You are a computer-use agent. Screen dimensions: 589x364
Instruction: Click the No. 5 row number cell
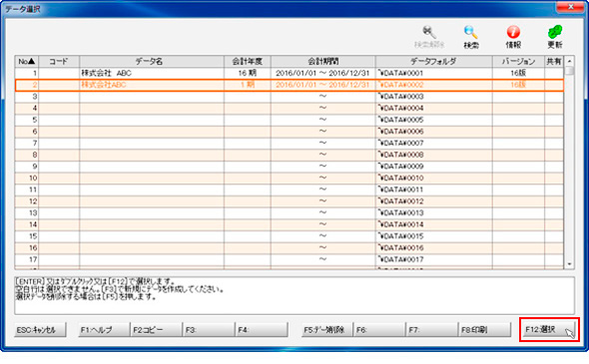[x=27, y=120]
